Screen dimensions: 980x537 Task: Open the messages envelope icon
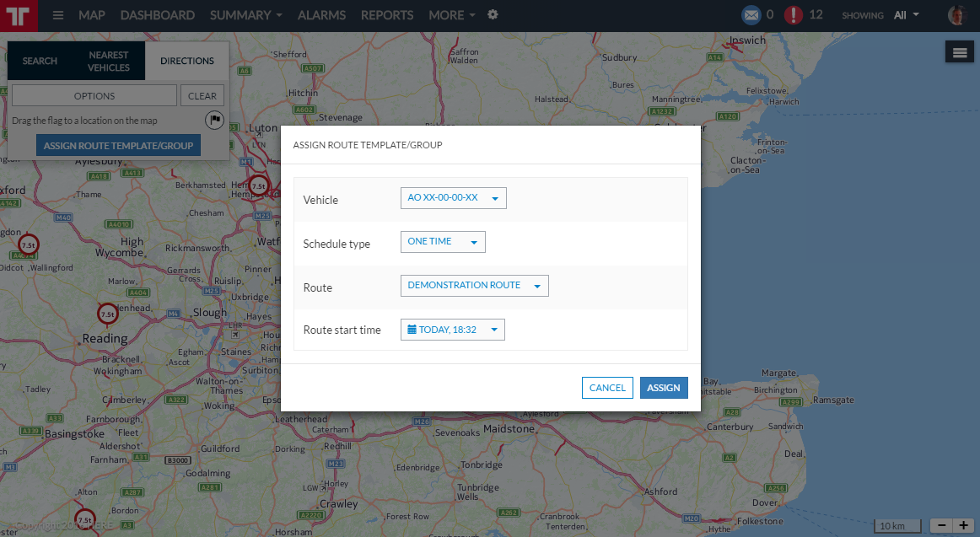coord(751,15)
